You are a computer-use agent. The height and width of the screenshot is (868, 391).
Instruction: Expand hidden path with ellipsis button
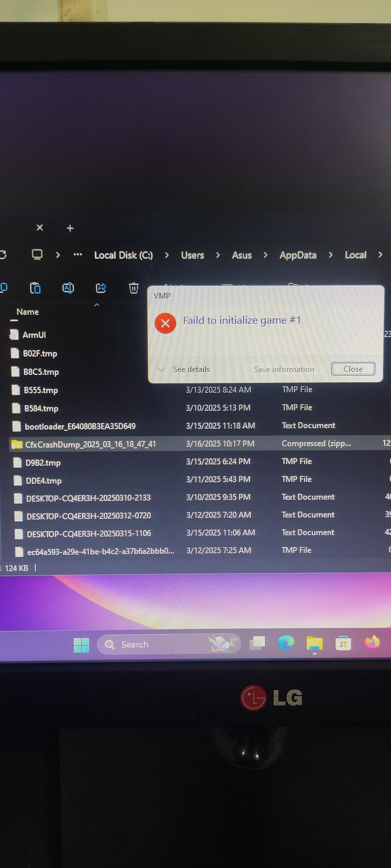click(x=78, y=255)
